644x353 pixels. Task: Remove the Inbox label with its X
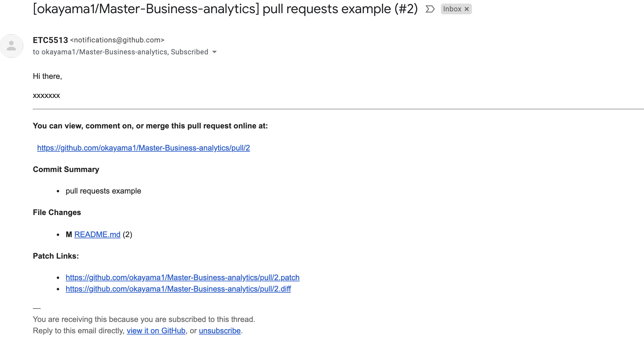coord(467,9)
